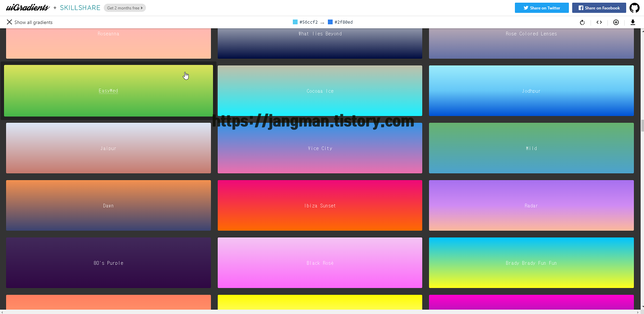The height and width of the screenshot is (314, 644).
Task: Share on Facebook button
Action: pos(599,8)
